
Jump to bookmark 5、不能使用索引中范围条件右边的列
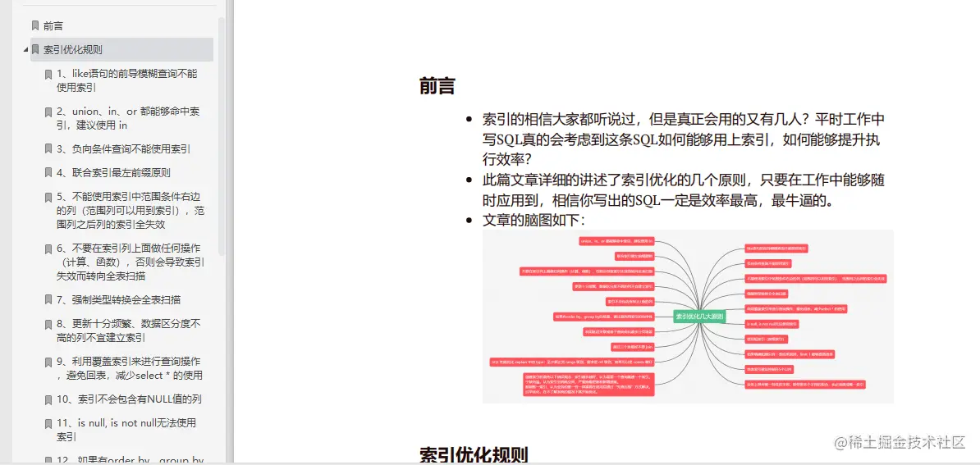pyautogui.click(x=130, y=211)
